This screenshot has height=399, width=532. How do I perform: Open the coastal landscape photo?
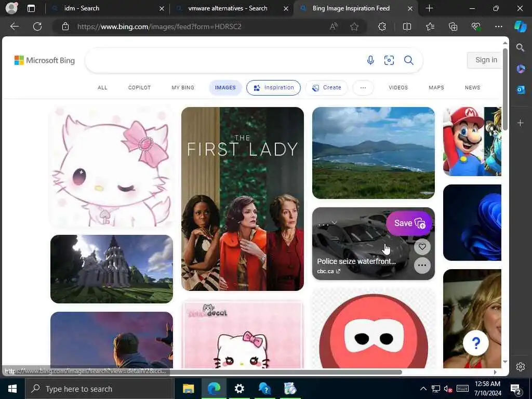373,153
